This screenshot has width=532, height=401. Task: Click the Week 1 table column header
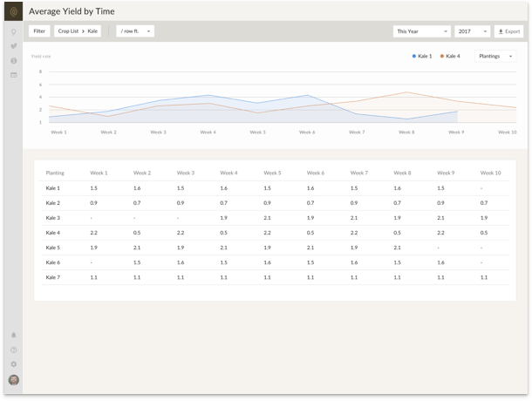[99, 173]
